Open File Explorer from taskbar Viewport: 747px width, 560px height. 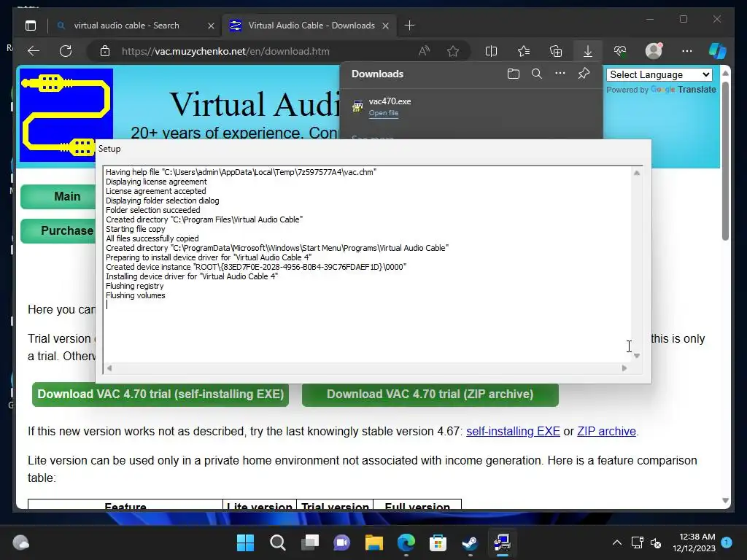point(374,542)
